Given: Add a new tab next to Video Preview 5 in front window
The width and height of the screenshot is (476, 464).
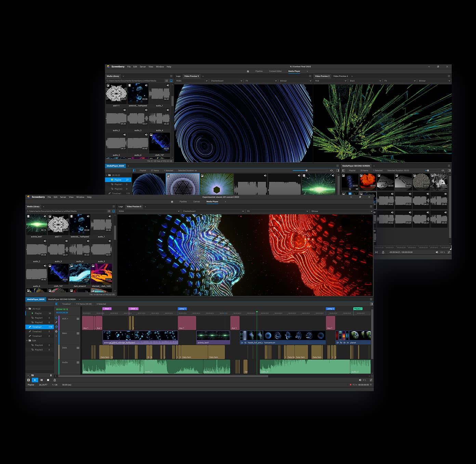Looking at the screenshot, I should click(145, 206).
